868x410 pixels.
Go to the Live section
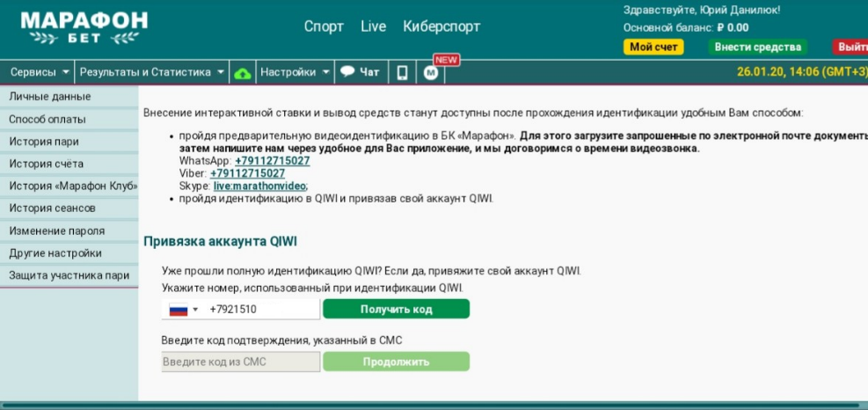(x=373, y=26)
